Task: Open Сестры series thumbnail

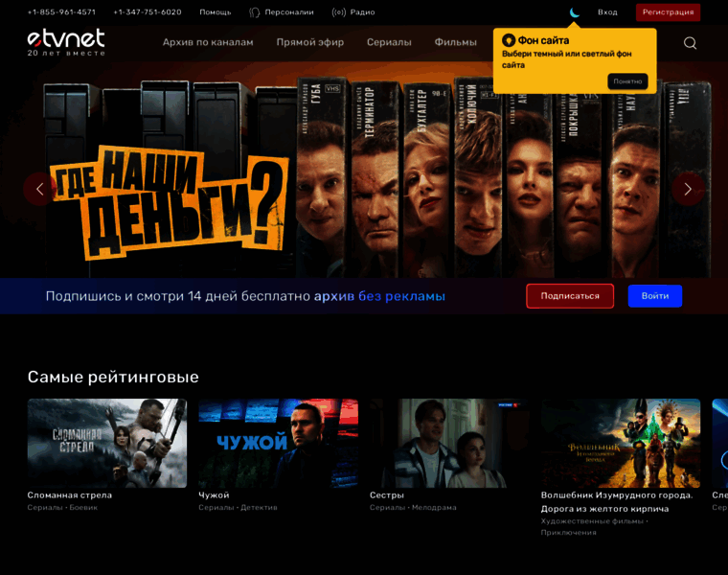Action: 449,443
